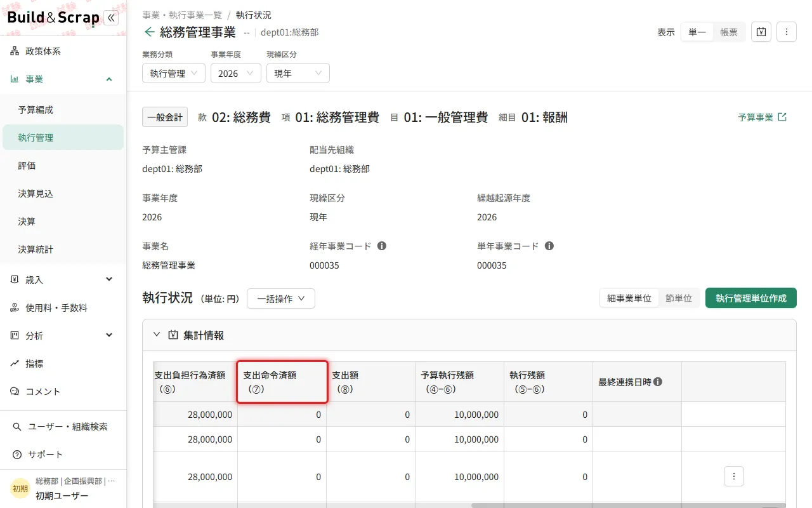Click the Build&Scrap logo
The height and width of the screenshot is (508, 812).
53,18
